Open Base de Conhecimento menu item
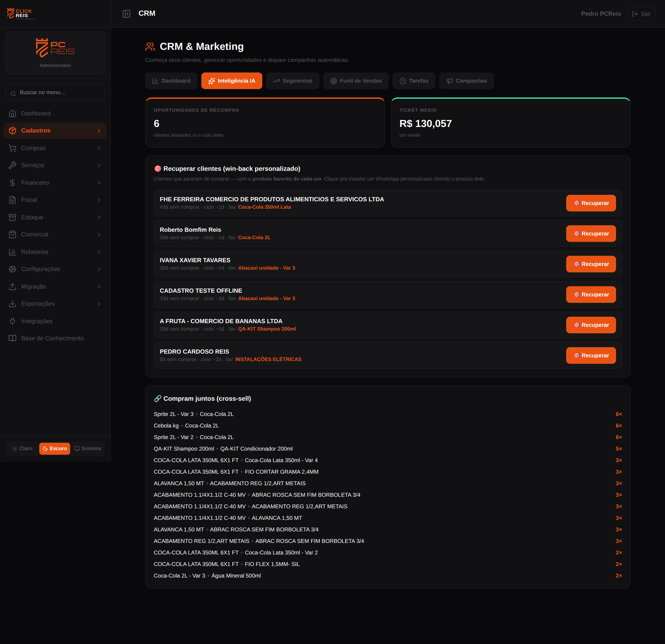Image resolution: width=665 pixels, height=644 pixels. pos(55,338)
